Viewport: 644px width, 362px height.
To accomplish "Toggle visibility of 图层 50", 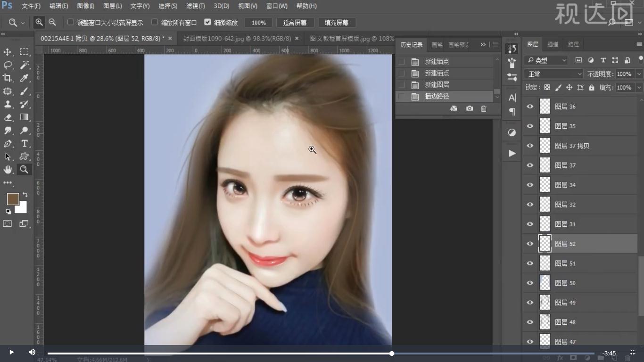I will (530, 283).
